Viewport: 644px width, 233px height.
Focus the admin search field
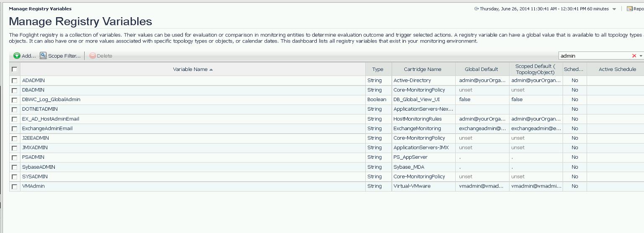coord(594,56)
